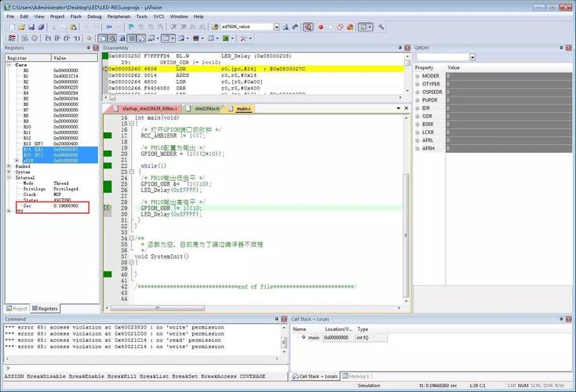
Task: Close the GPIOH panel
Action: tap(569, 48)
